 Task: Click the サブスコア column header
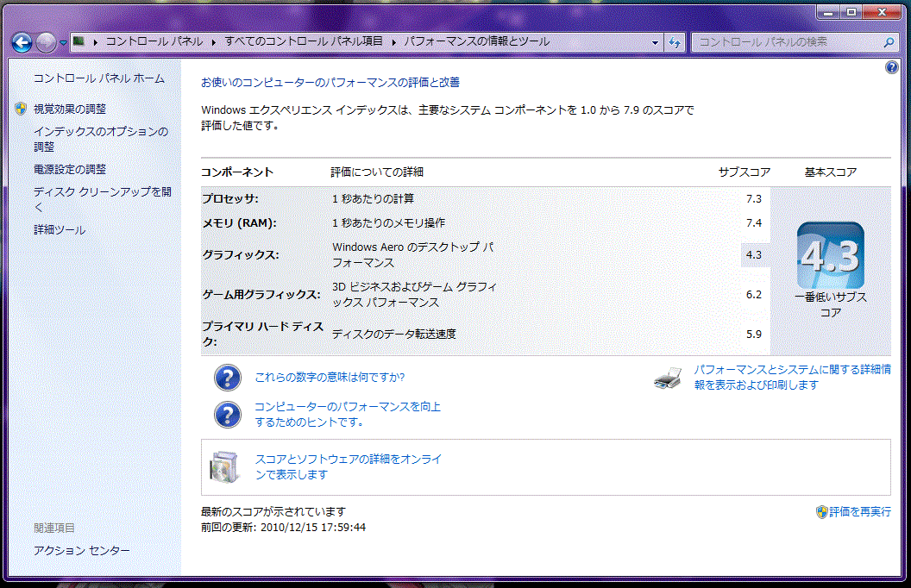click(745, 172)
